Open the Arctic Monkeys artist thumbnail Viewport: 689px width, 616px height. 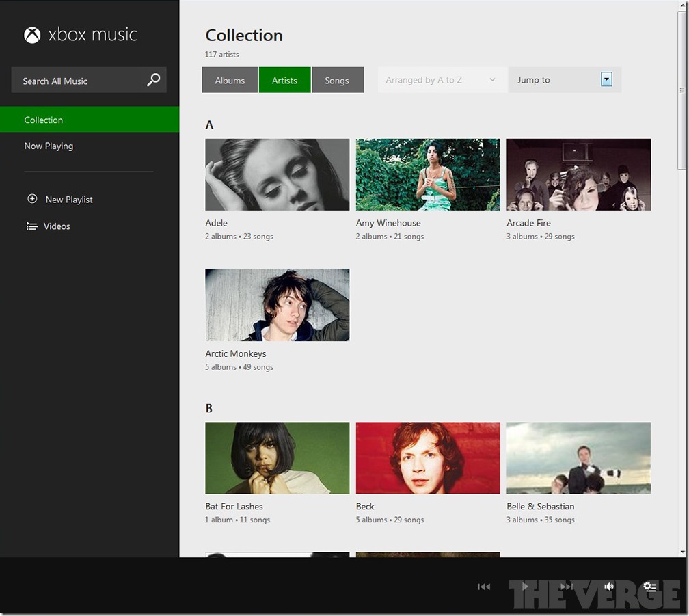point(278,305)
